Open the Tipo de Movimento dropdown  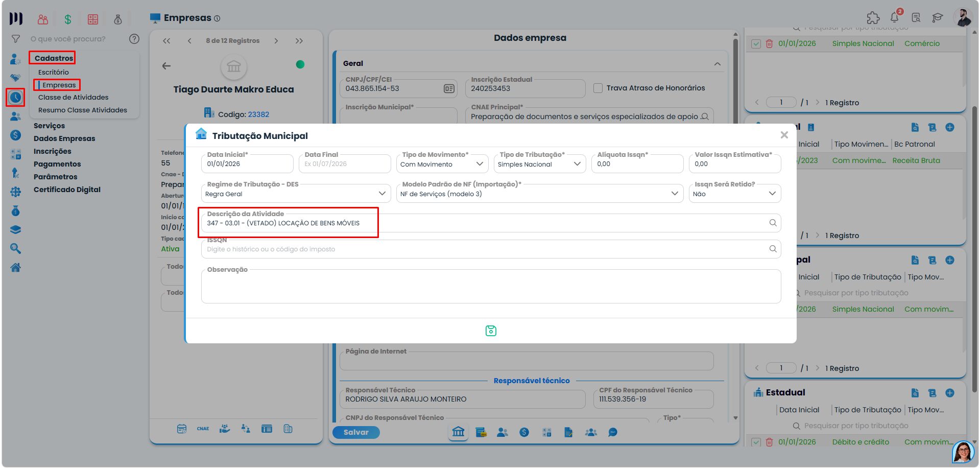pyautogui.click(x=442, y=164)
